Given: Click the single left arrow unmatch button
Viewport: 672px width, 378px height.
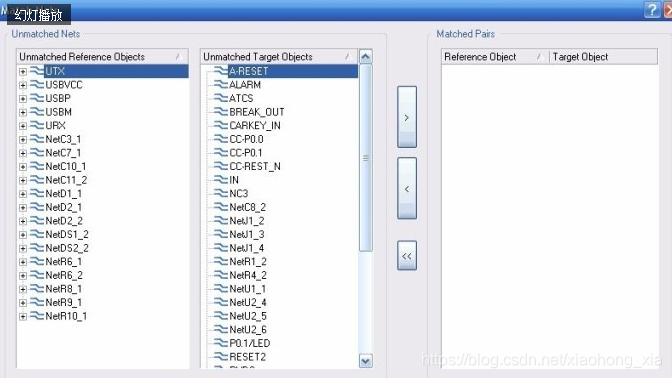Looking at the screenshot, I should [407, 189].
